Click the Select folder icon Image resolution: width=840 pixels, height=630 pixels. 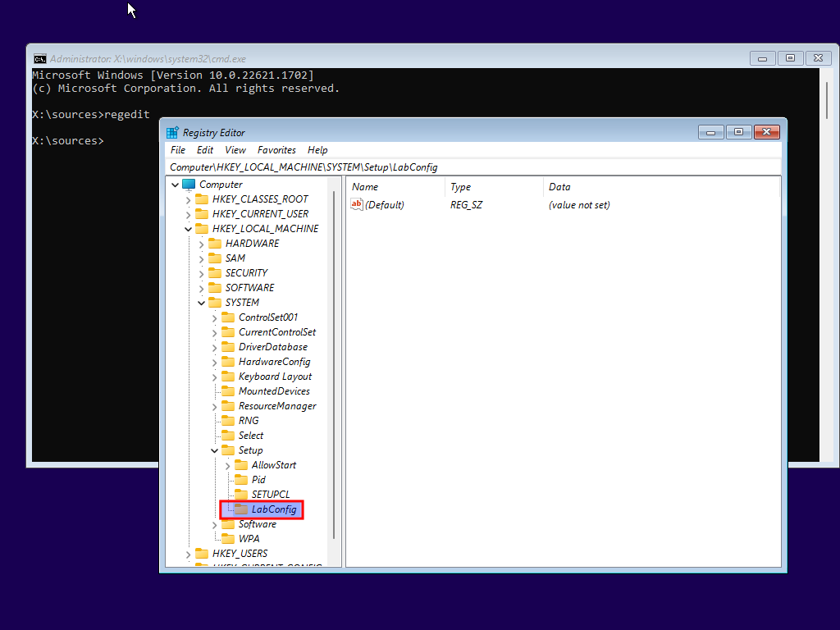(x=228, y=436)
